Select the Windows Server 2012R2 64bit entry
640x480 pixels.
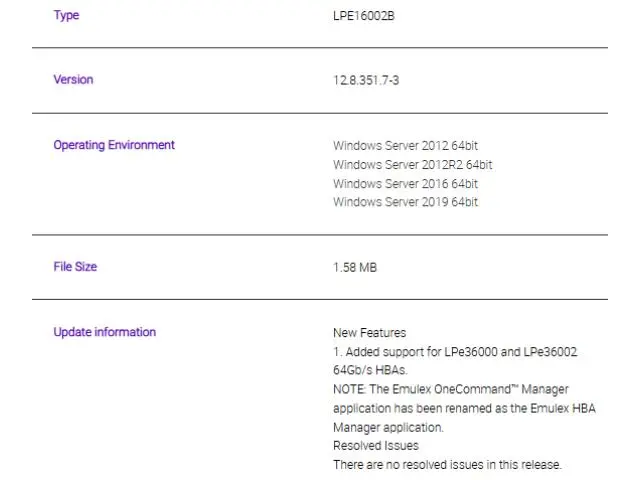point(412,165)
